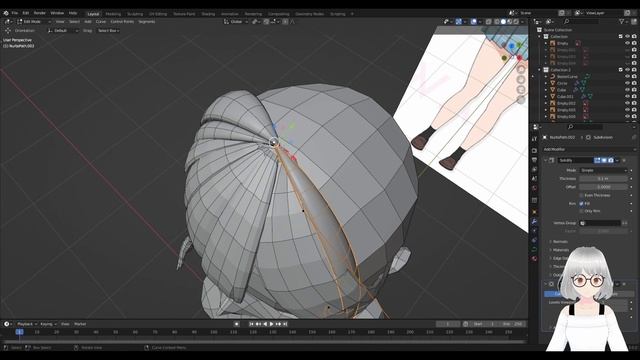The height and width of the screenshot is (360, 640).
Task: Expand the Circle object row
Action: (x=546, y=83)
